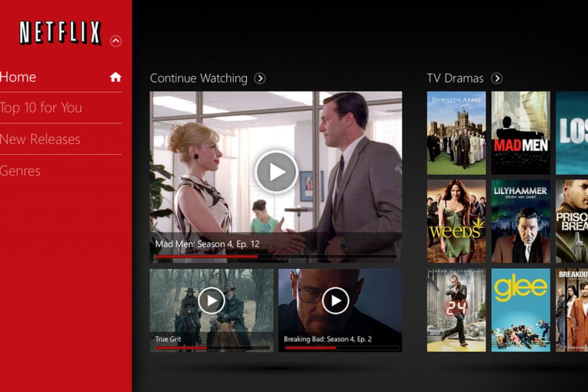Open the Glee poster

pyautogui.click(x=521, y=310)
